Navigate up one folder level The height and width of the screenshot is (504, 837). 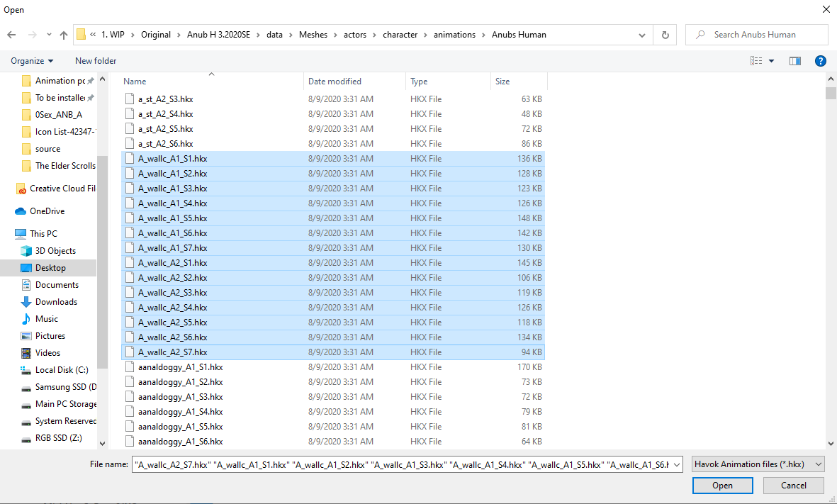pyautogui.click(x=64, y=34)
